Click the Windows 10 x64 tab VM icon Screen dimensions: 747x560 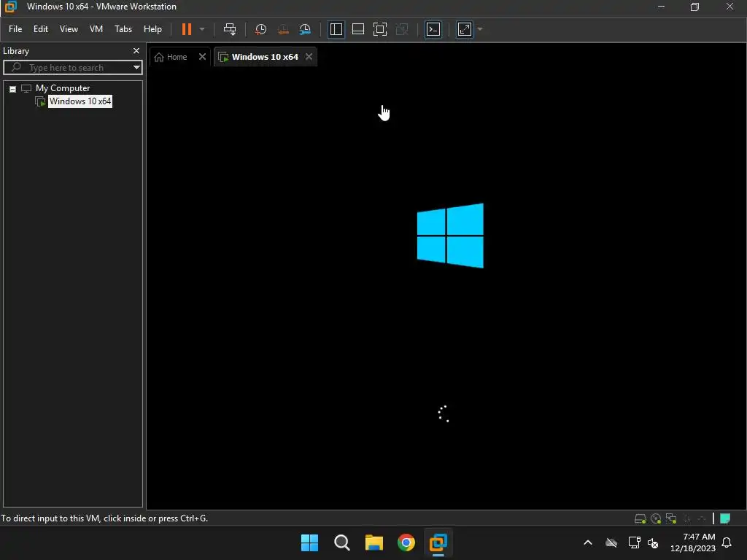(223, 57)
